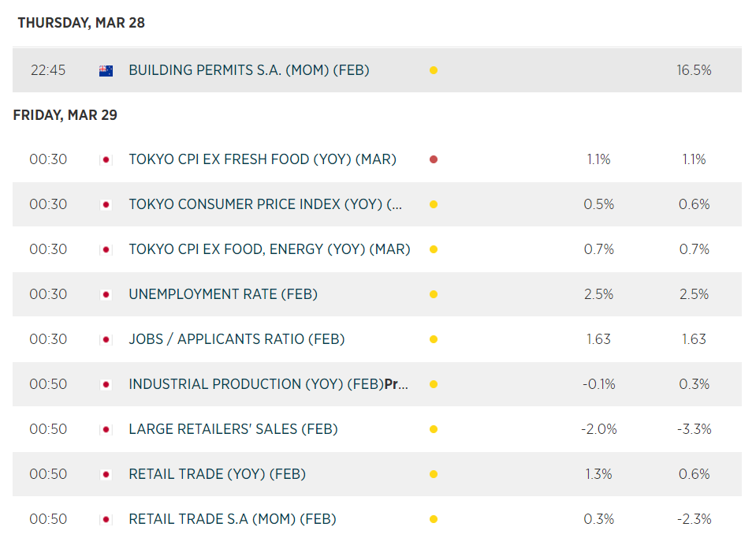Click the Friday, Mar 29 date header

point(65,115)
